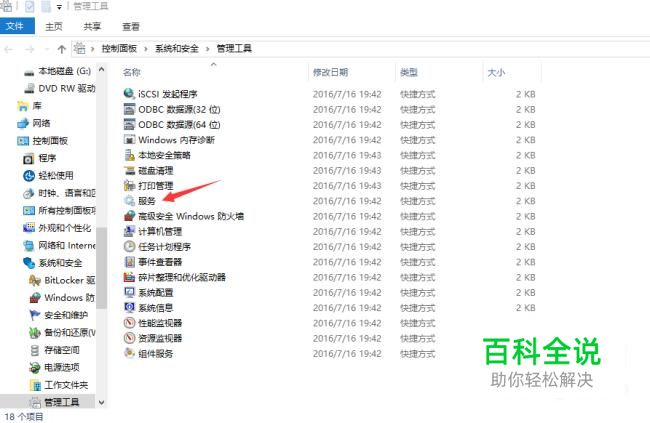Go back with the Back arrow
The image size is (650, 423).
pos(8,49)
